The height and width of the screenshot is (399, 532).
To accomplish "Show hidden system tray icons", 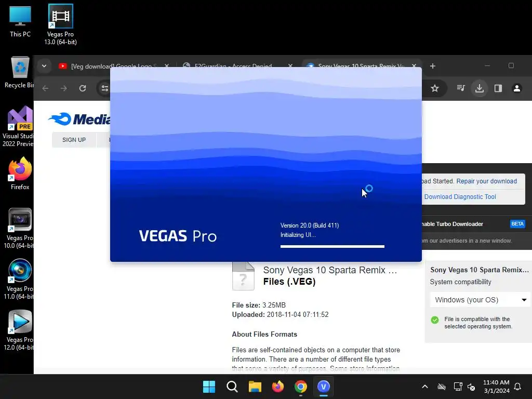I will tap(425, 387).
